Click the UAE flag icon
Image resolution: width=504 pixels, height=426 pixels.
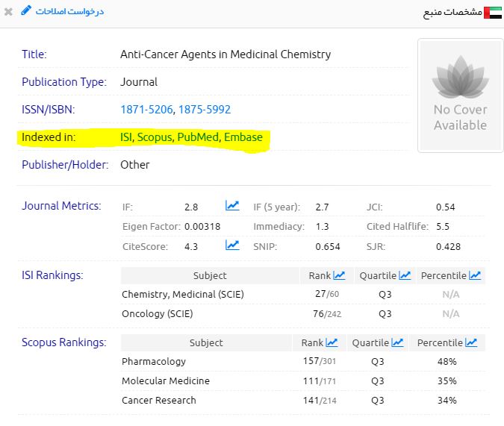(493, 13)
